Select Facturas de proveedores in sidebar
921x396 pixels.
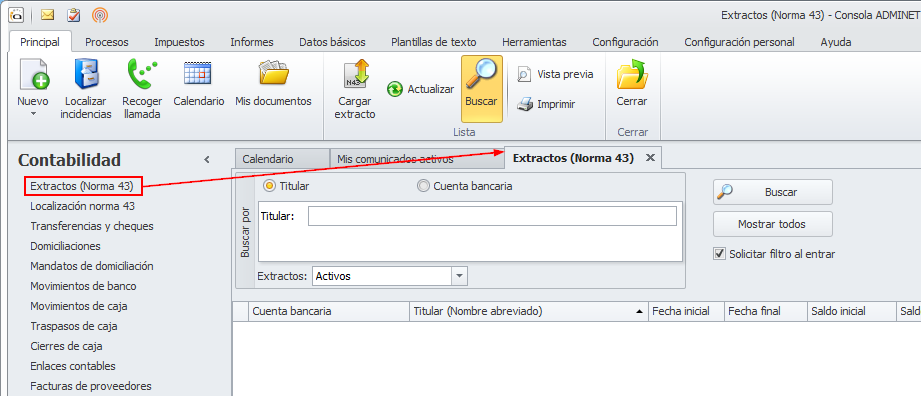[x=91, y=386]
